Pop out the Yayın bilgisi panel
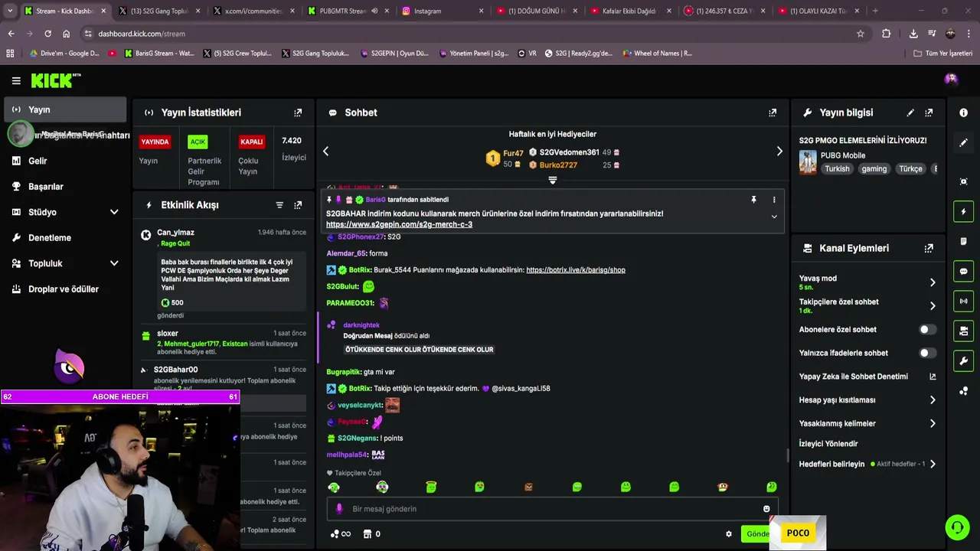Viewport: 980px width, 551px height. click(x=929, y=112)
